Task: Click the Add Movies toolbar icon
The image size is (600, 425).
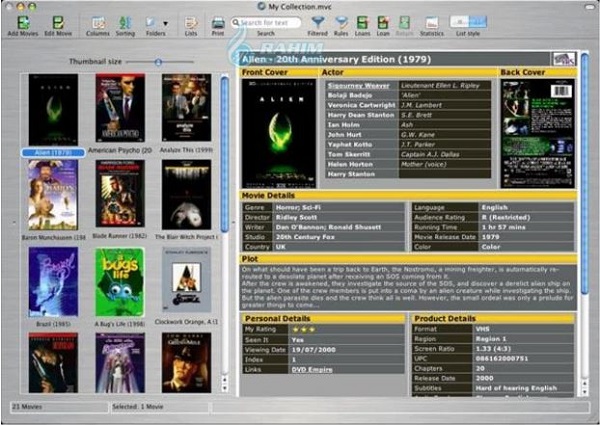Action: pos(22,22)
